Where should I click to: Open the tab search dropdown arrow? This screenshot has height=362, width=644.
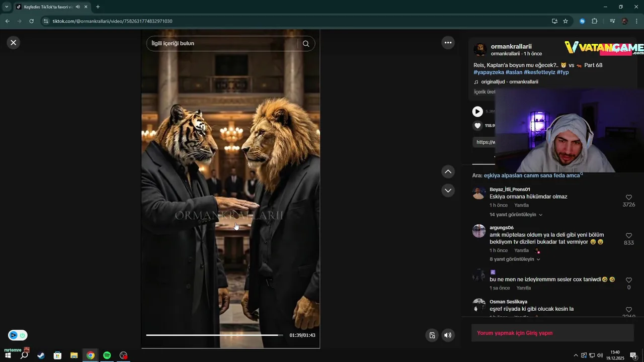click(x=7, y=7)
